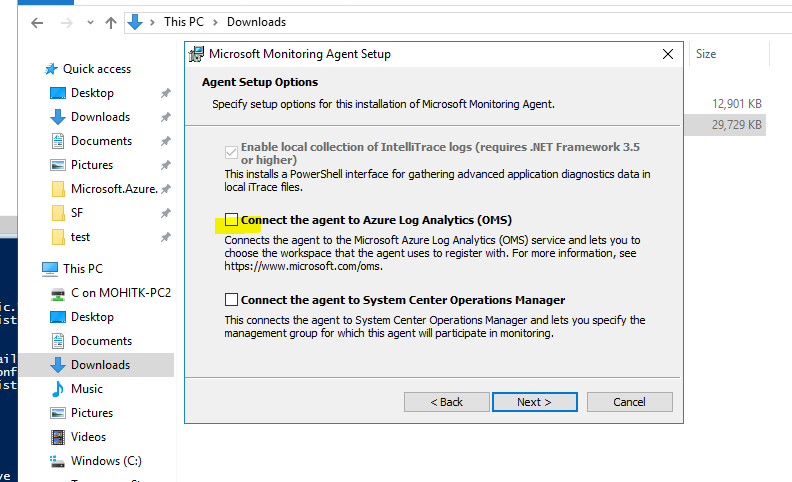Screen dimensions: 792x482
Task: Click the Music folder icon
Action: (x=58, y=389)
